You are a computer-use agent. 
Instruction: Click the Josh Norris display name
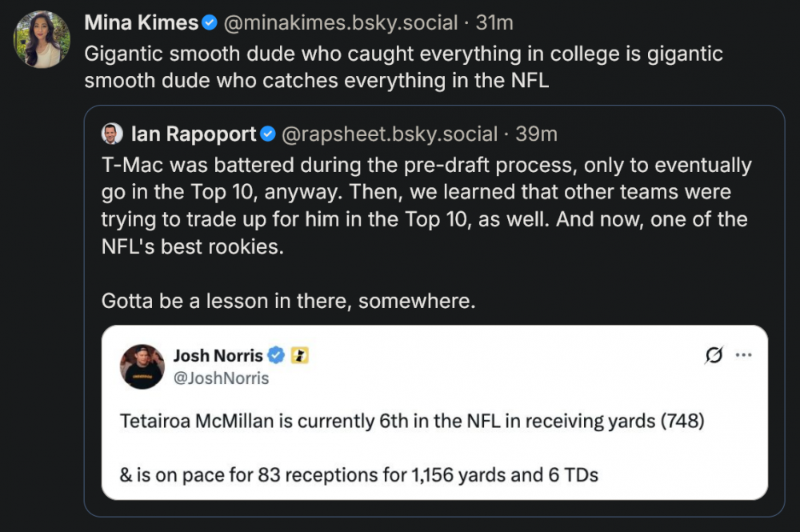pyautogui.click(x=218, y=355)
